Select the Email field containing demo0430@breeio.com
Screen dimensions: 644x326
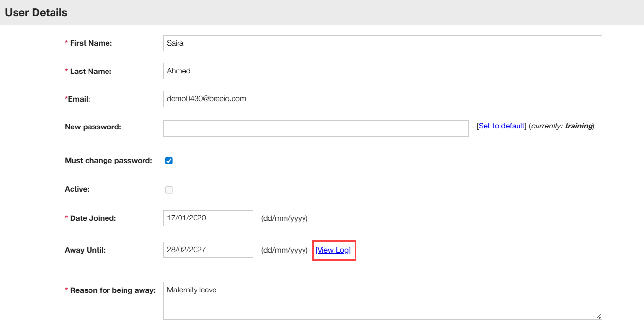[x=382, y=99]
